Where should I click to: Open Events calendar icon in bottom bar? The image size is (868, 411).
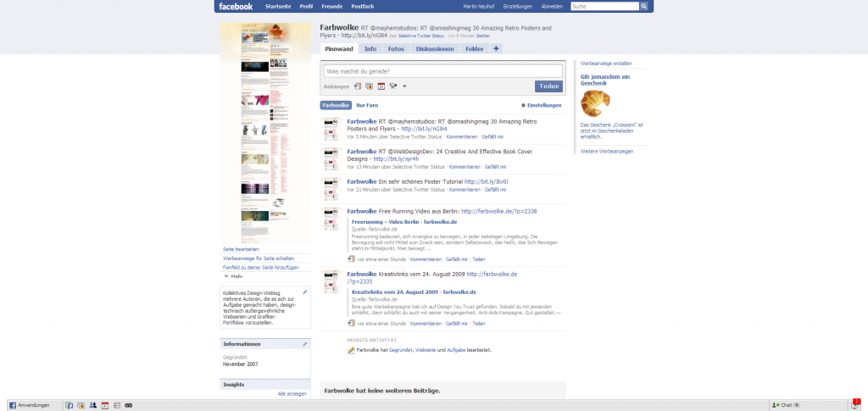pos(104,405)
